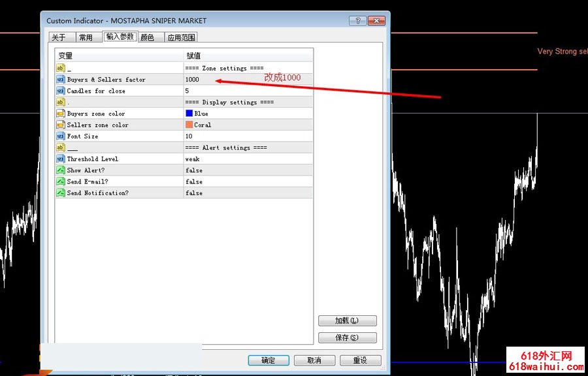The width and height of the screenshot is (588, 376).
Task: Select the Buyers & Sellers factor value 1000
Action: 192,80
